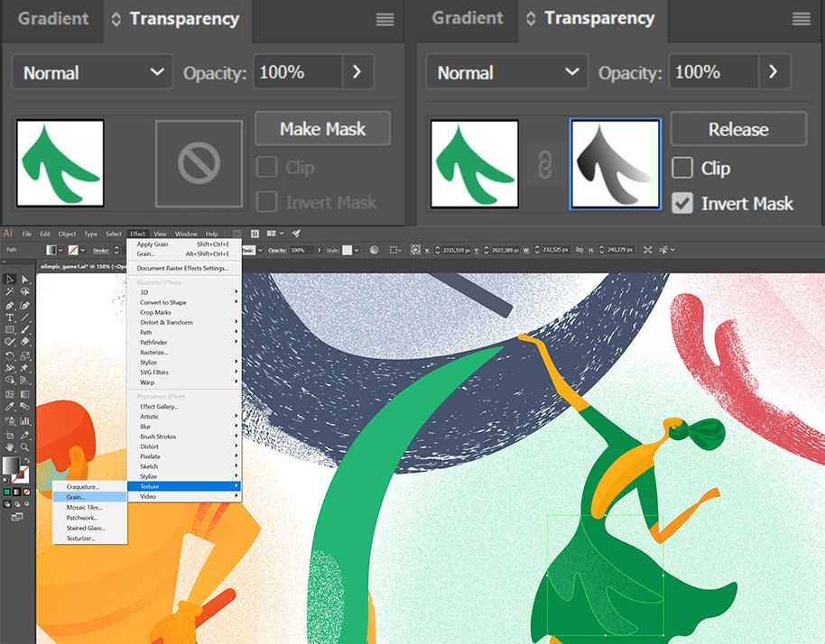Open right panel Normal blend mode dropdown
Viewport: 825px width, 644px height.
pos(506,72)
